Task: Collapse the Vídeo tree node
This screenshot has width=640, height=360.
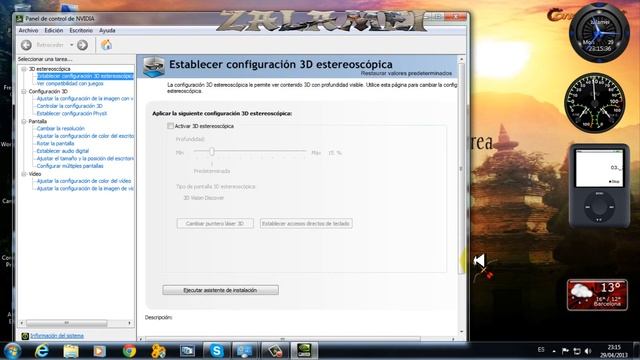Action: click(24, 174)
